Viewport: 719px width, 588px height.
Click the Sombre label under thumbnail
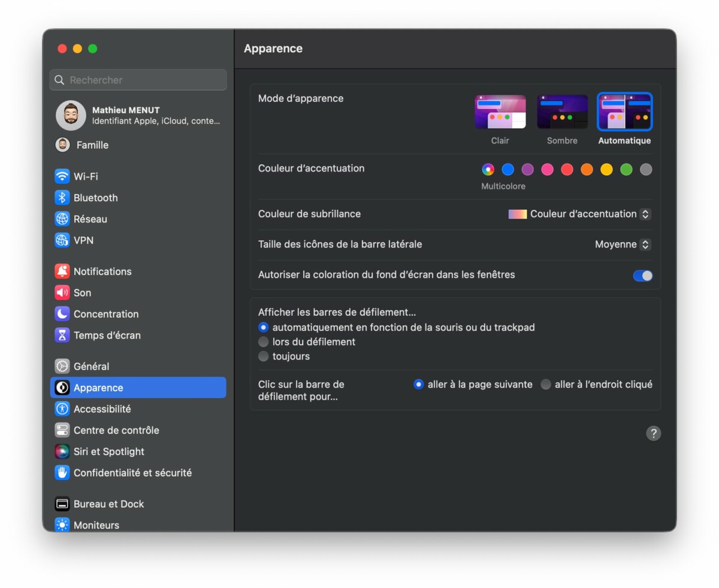[x=562, y=141]
